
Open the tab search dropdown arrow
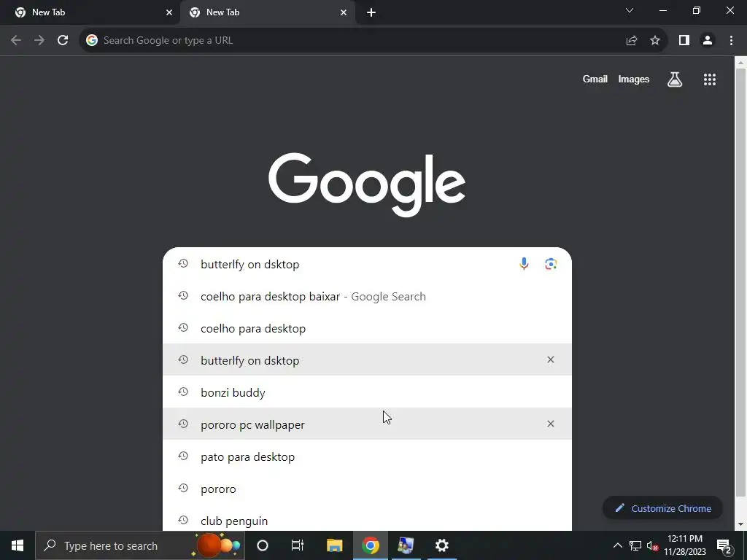(630, 10)
